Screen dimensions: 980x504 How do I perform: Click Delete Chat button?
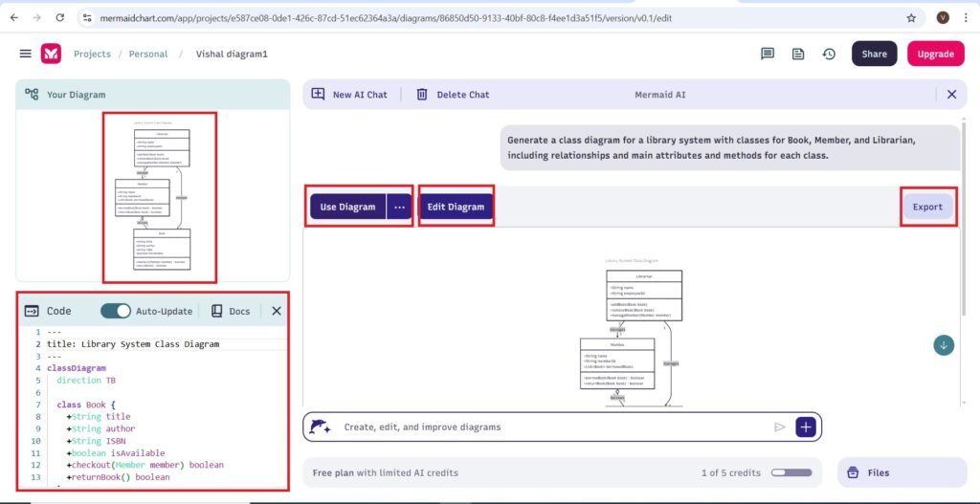click(x=453, y=95)
